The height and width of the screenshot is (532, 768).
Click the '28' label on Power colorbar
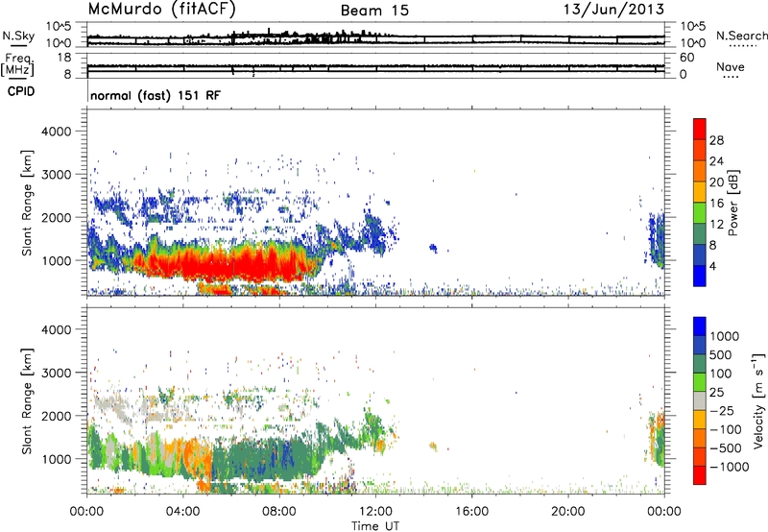716,140
